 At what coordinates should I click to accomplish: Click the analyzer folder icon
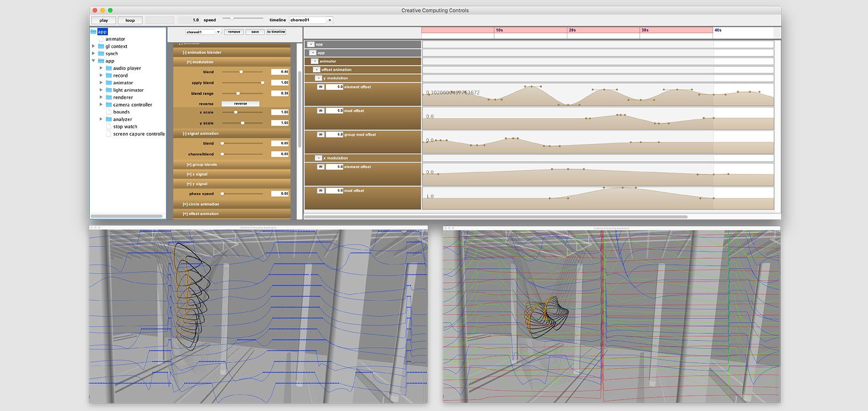pos(108,119)
